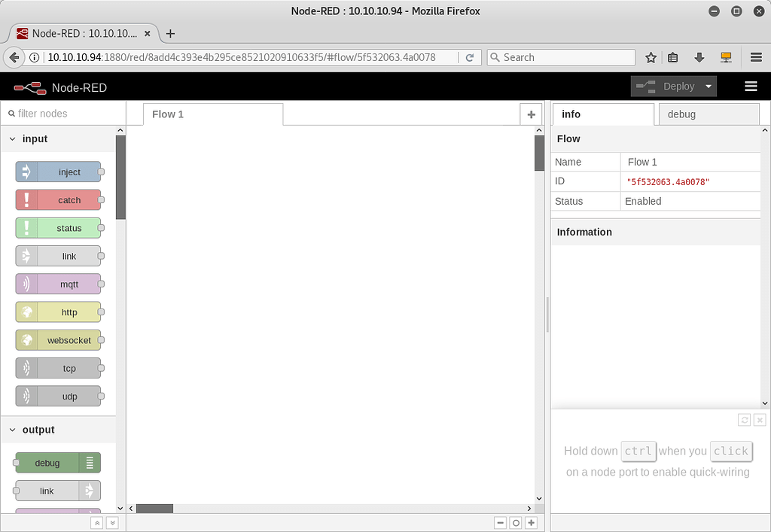Image resolution: width=771 pixels, height=532 pixels.
Task: Pick the mqtt input node
Action: coord(58,284)
